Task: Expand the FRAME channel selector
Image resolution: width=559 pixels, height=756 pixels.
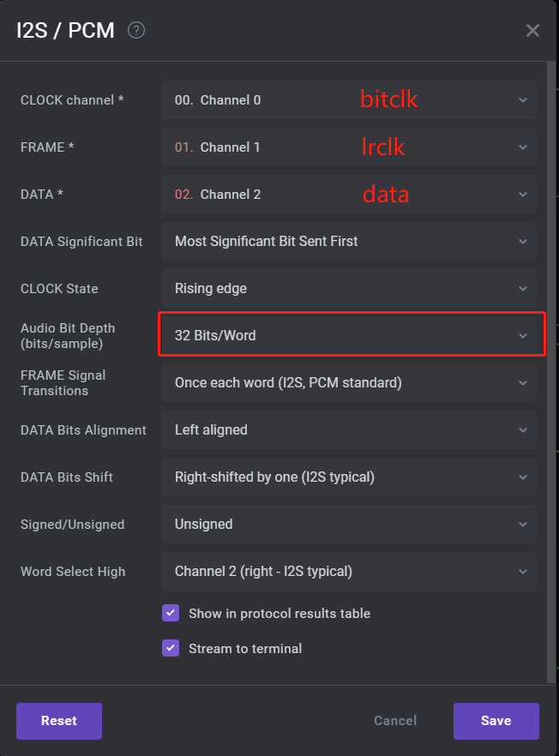Action: pyautogui.click(x=349, y=147)
